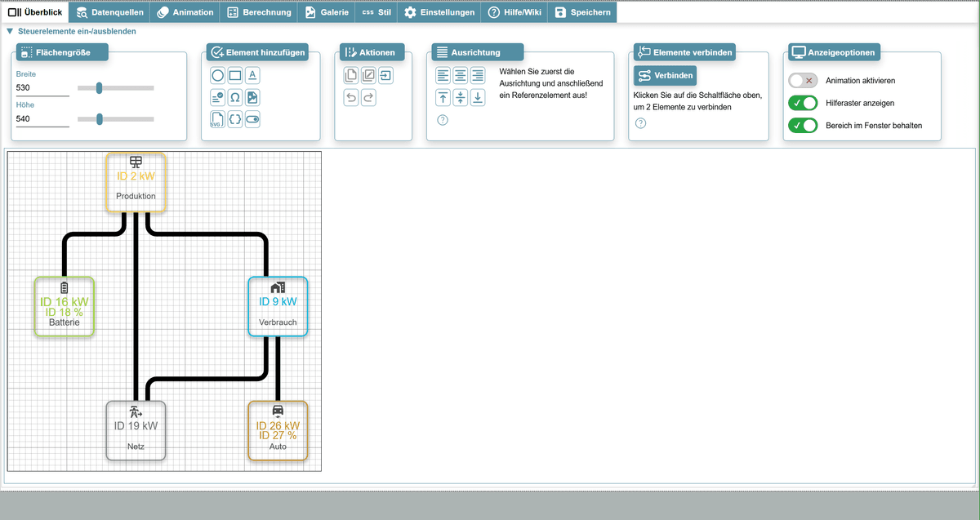980x520 pixels.
Task: Add a datasource list element
Action: tap(217, 97)
